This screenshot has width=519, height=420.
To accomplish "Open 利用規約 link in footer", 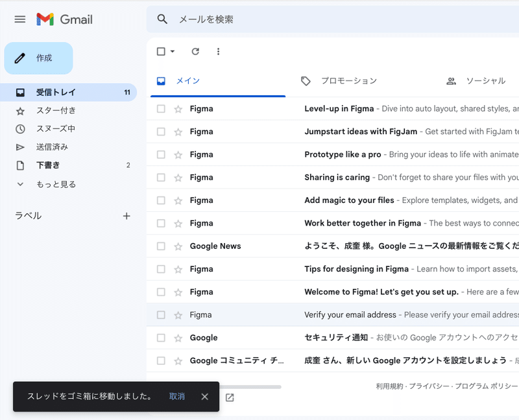I will tap(389, 386).
